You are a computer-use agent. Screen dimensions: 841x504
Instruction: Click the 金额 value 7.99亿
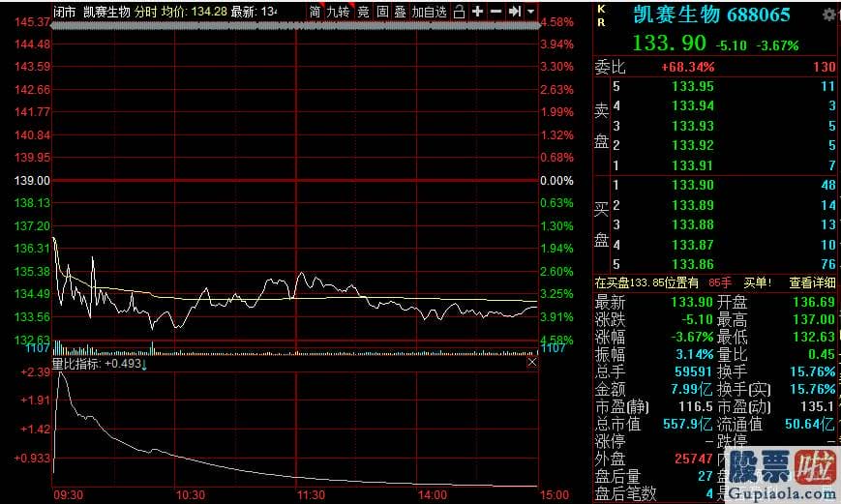692,389
